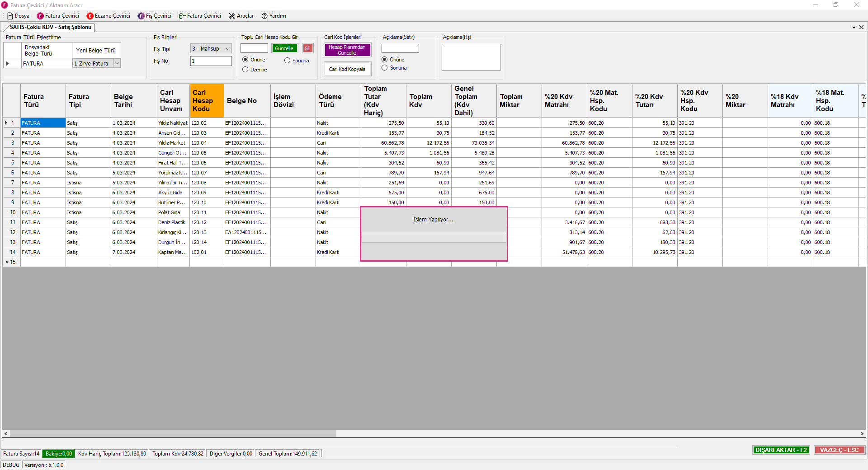Click the FATURA cell in Fatura Türü Eşleştirme
This screenshot has height=470, width=868.
point(47,64)
